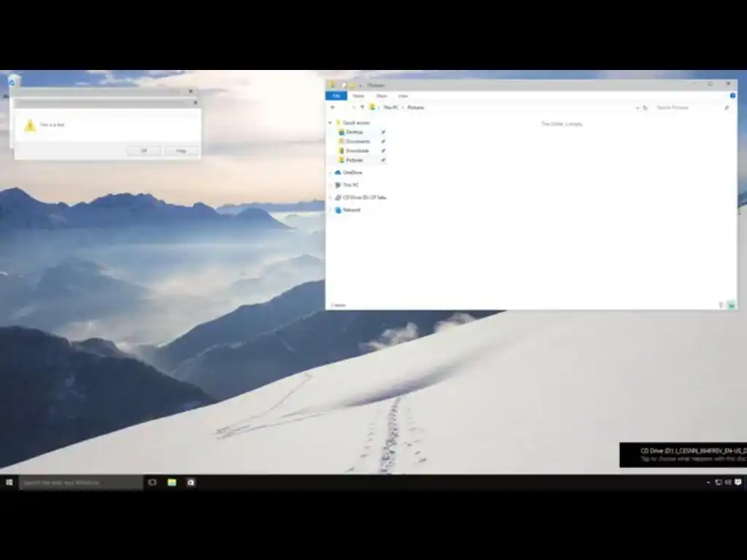Viewport: 747px width, 560px height.
Task: Click the pin icon beside Downloads
Action: [383, 151]
